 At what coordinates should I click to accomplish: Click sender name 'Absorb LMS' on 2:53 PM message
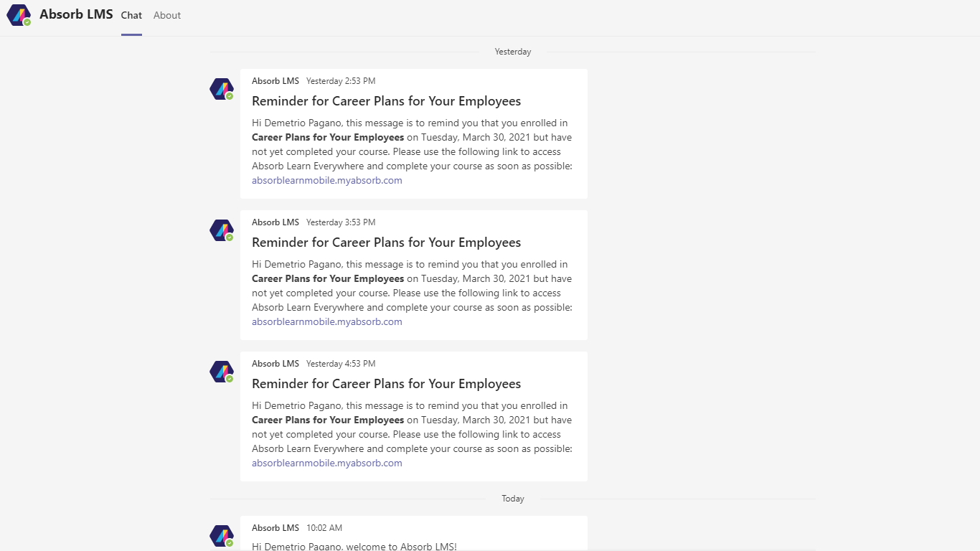[275, 81]
